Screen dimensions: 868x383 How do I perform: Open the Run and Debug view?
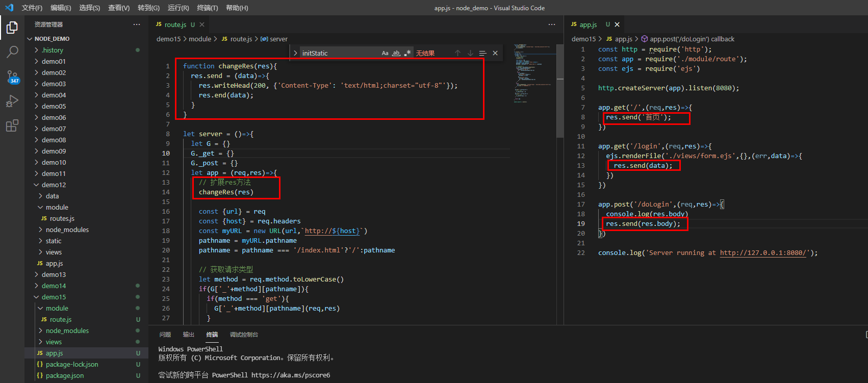[12, 101]
